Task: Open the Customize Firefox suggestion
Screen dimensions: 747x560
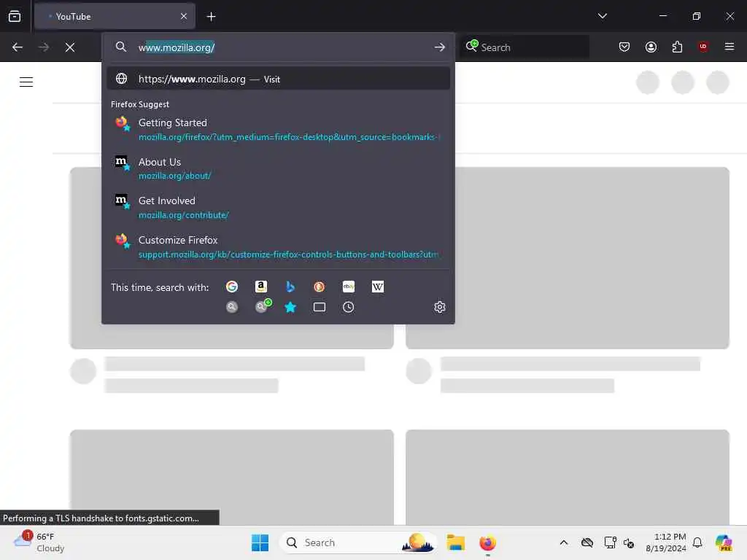Action: pyautogui.click(x=278, y=246)
